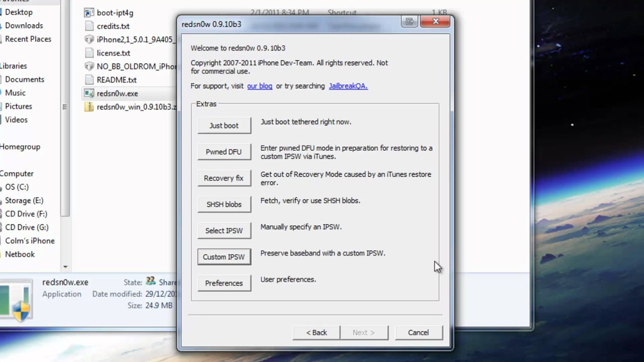Click 'User preferences.' description

[288, 280]
